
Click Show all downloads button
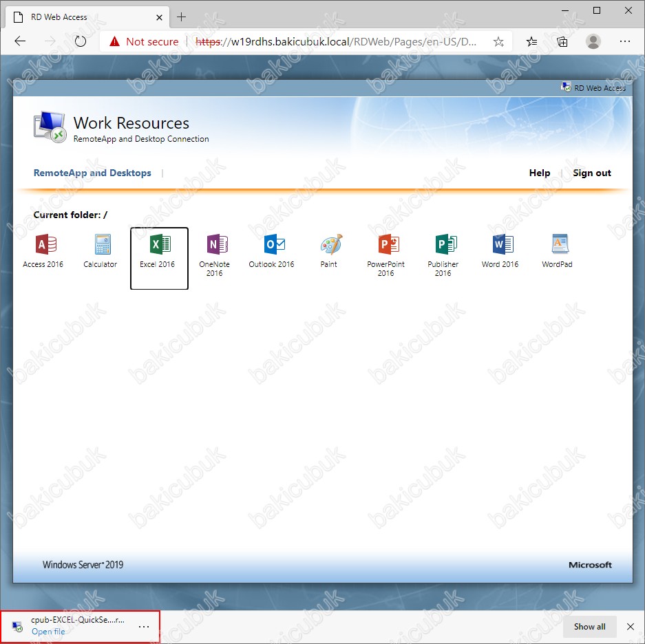click(589, 626)
